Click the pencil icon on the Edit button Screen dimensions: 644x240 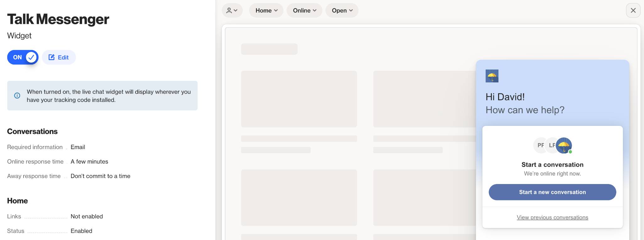pyautogui.click(x=52, y=57)
